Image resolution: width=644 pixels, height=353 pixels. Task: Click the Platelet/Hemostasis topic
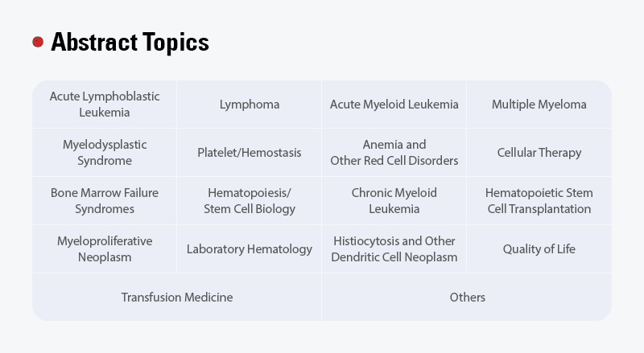pos(250,153)
